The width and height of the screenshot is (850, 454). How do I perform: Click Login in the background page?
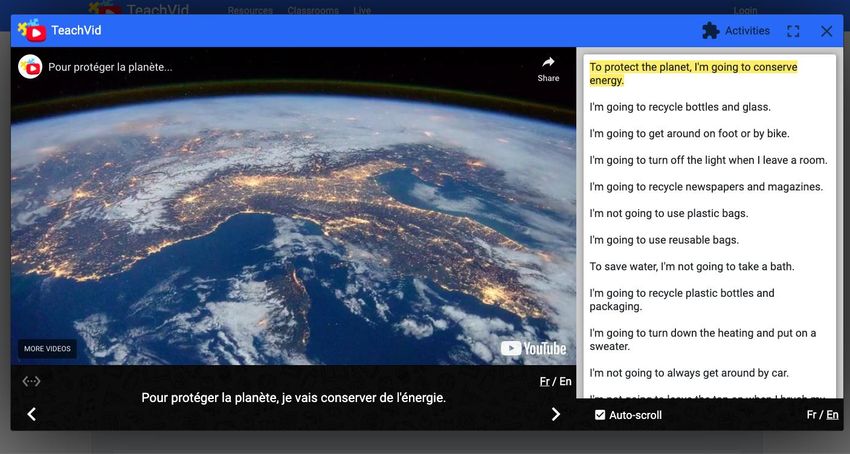[745, 10]
